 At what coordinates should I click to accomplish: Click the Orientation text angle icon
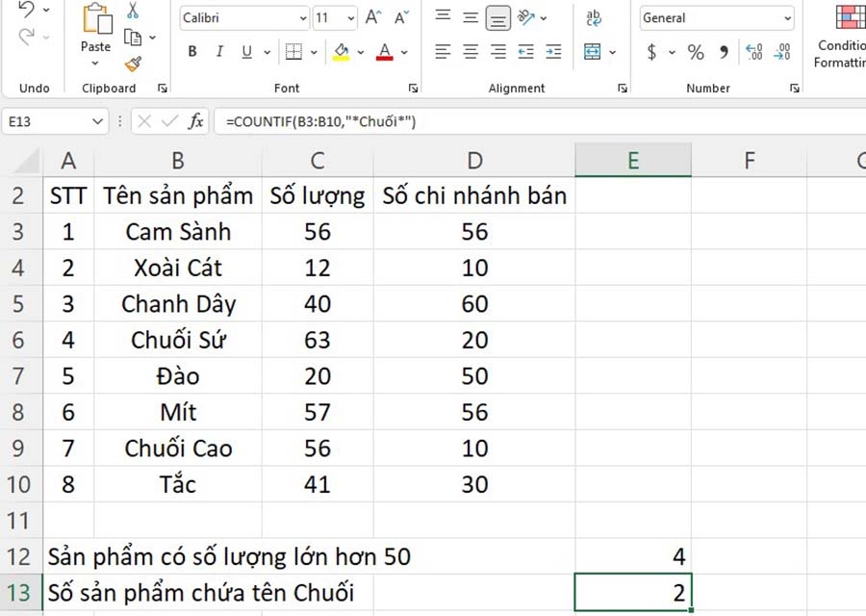coord(525,17)
